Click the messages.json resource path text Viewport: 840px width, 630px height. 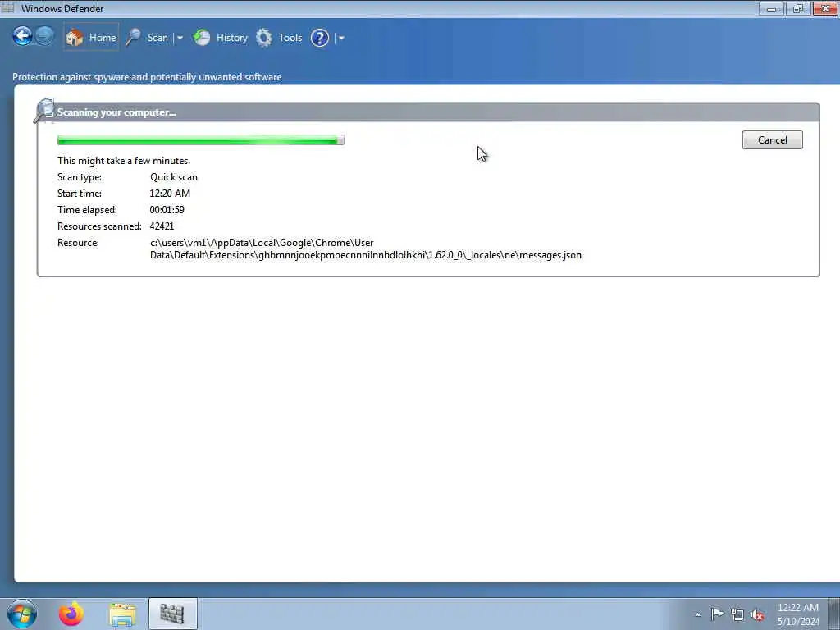click(x=365, y=249)
